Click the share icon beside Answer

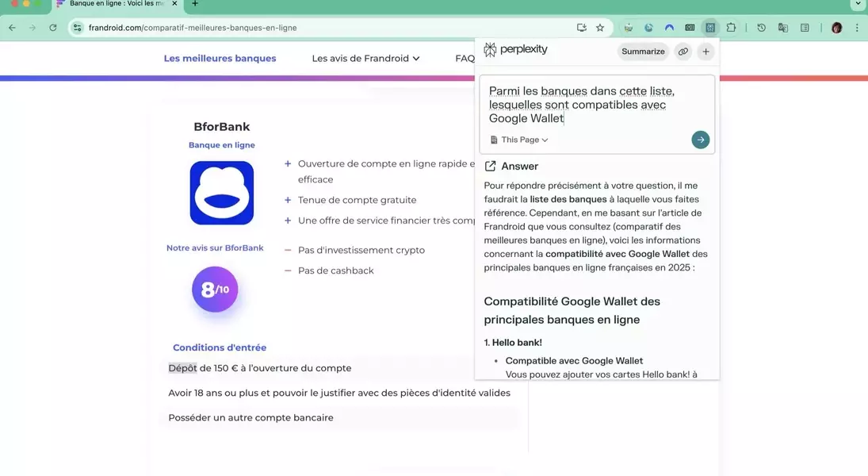click(490, 167)
